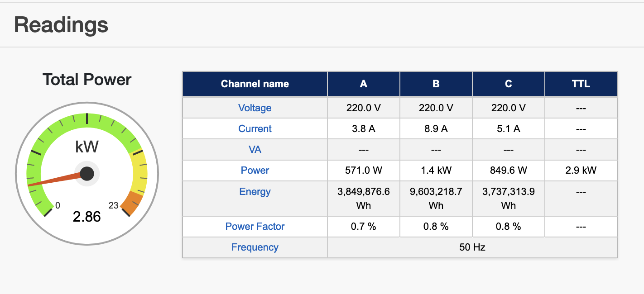The width and height of the screenshot is (644, 294).
Task: Click the dark center hub of gauge
Action: (x=87, y=173)
